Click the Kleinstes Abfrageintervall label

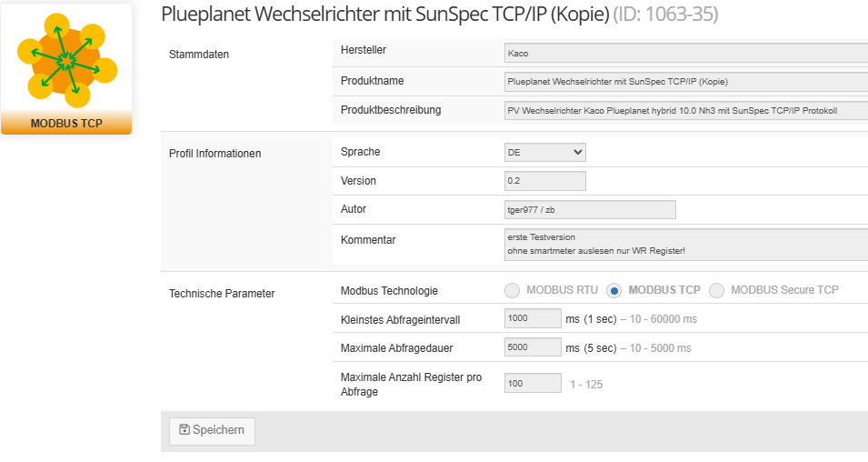[x=400, y=319]
